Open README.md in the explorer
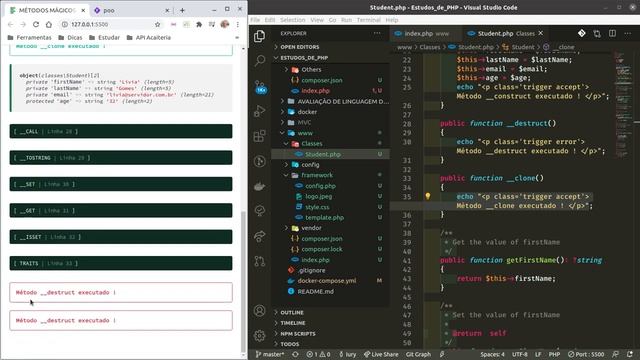Screen dimensions: 640x360 [x=316, y=291]
